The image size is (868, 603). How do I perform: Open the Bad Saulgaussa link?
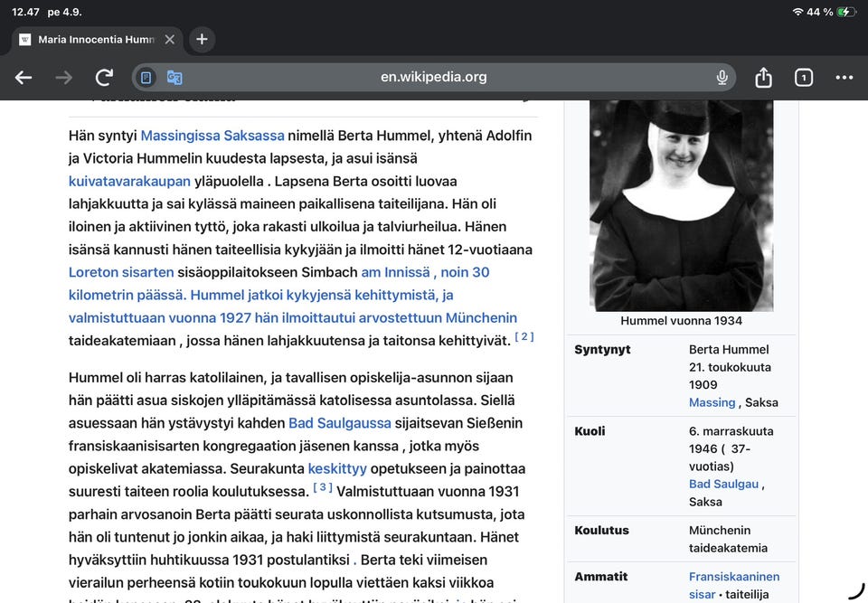pyautogui.click(x=340, y=423)
